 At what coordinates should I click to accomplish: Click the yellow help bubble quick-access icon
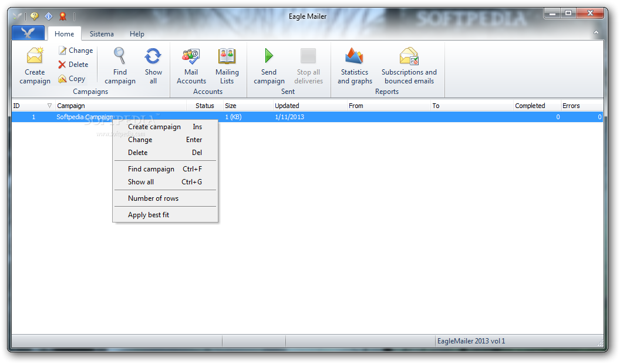(x=35, y=16)
